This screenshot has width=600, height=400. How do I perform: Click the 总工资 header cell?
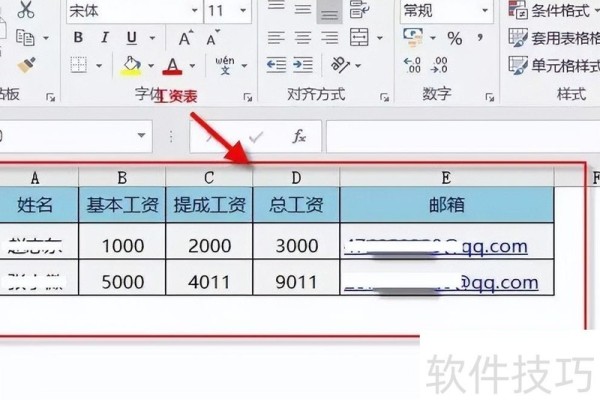296,205
